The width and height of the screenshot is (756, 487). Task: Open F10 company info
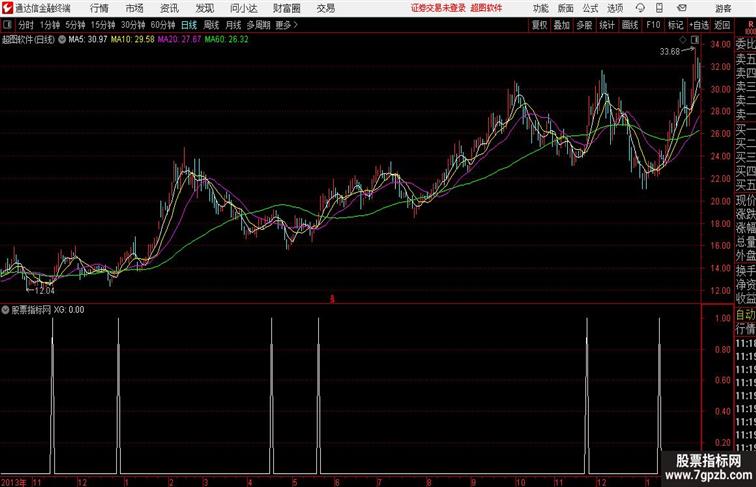653,25
